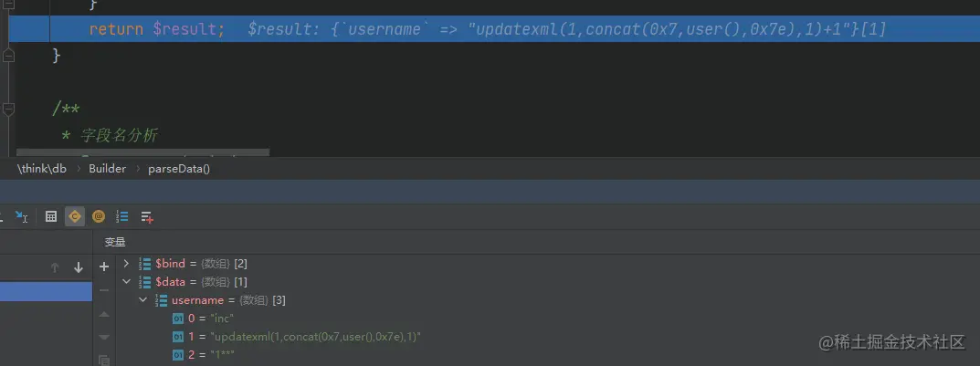Open the 变量 variables tab
The height and width of the screenshot is (366, 980).
(x=115, y=243)
